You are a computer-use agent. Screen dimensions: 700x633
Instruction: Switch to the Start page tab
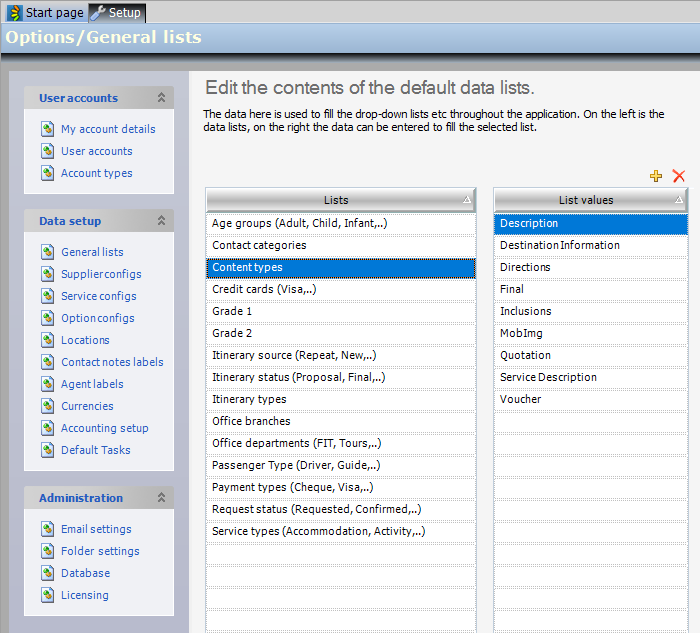(x=45, y=12)
